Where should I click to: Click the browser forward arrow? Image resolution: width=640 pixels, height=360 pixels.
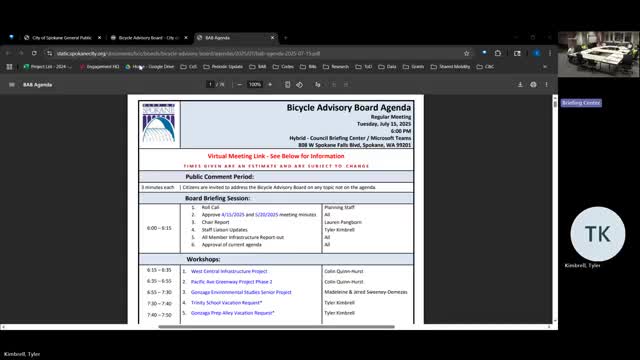pyautogui.click(x=21, y=53)
